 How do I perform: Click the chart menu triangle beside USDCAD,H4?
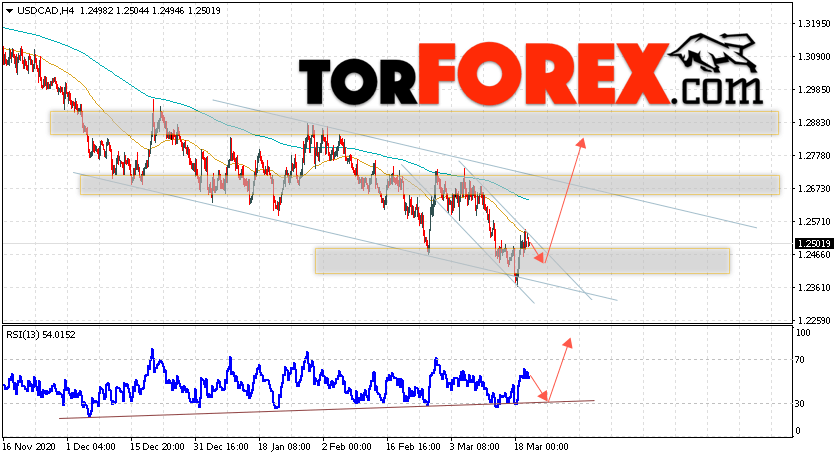click(9, 10)
